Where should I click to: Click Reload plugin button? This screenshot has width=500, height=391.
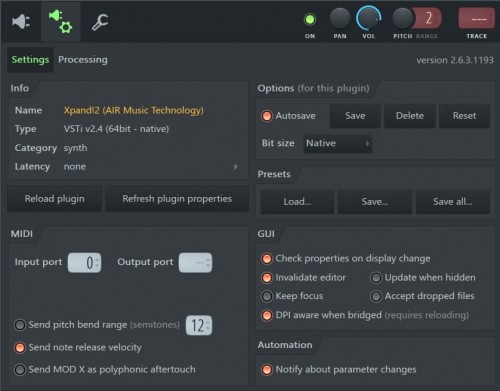(55, 199)
